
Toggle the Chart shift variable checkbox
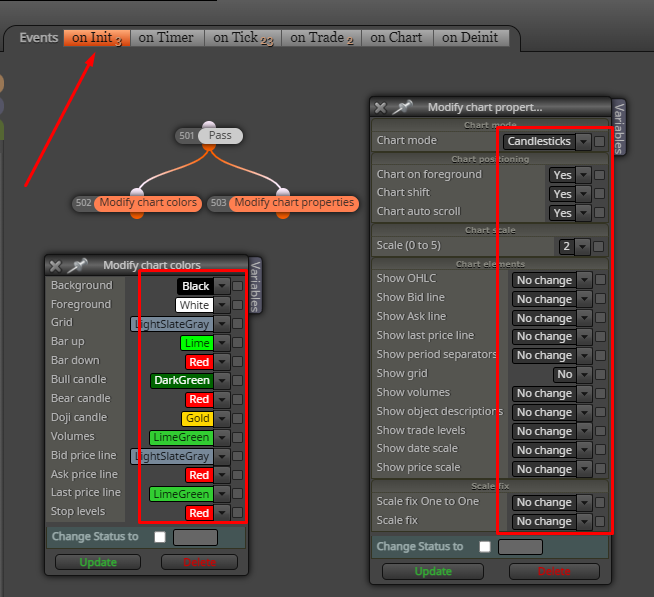(599, 194)
